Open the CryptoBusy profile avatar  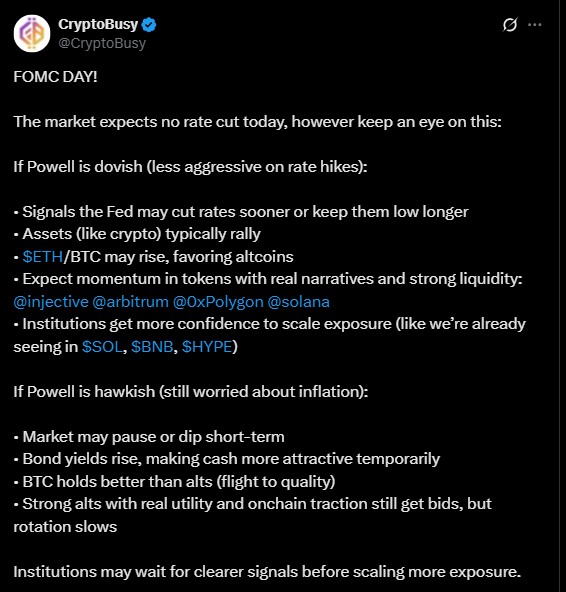tap(32, 33)
